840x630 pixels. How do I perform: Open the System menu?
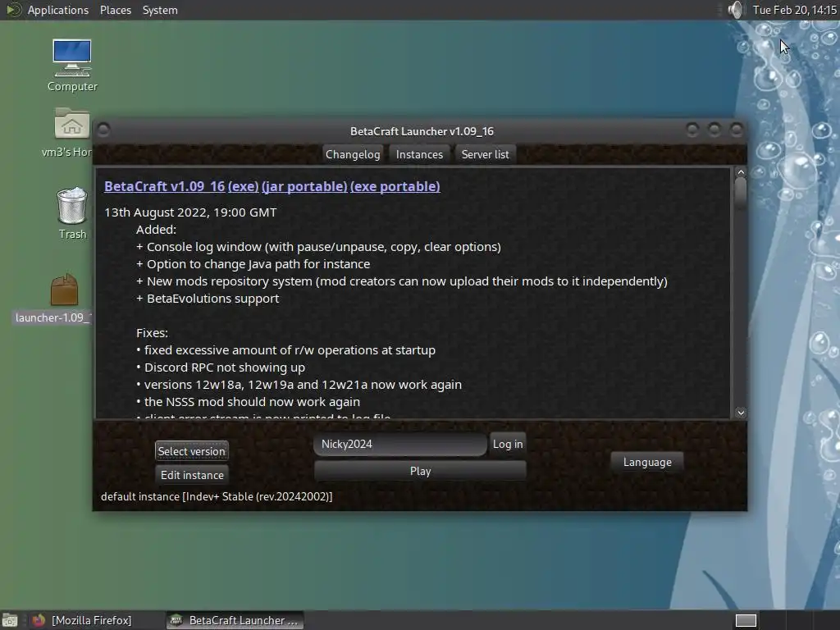[160, 10]
